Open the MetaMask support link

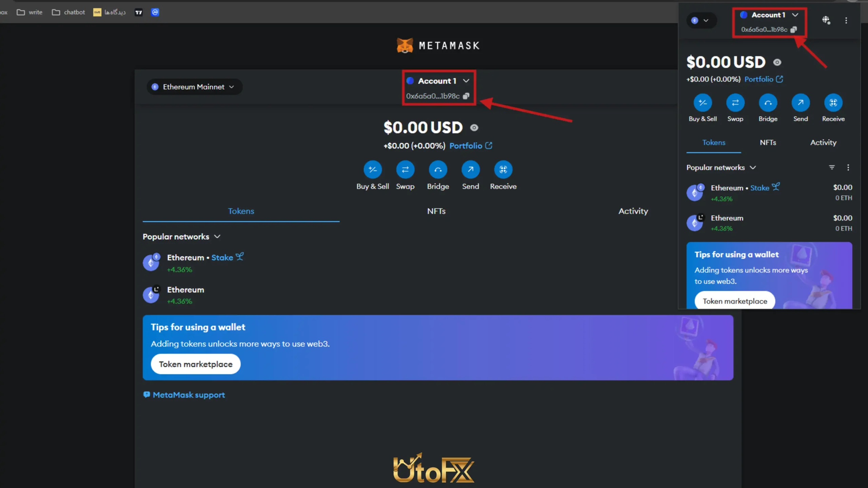click(184, 395)
